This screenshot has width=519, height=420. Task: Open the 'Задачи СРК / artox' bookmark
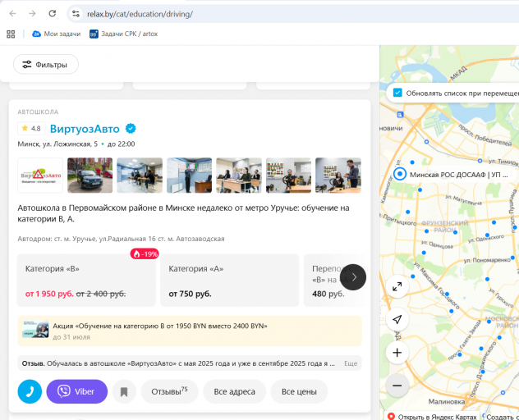(x=123, y=34)
